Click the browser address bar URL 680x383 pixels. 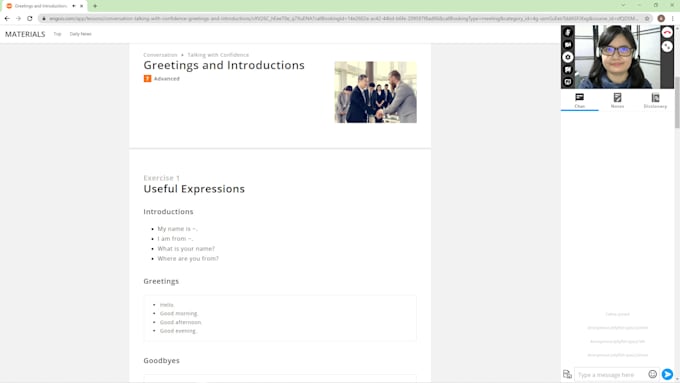(x=343, y=19)
